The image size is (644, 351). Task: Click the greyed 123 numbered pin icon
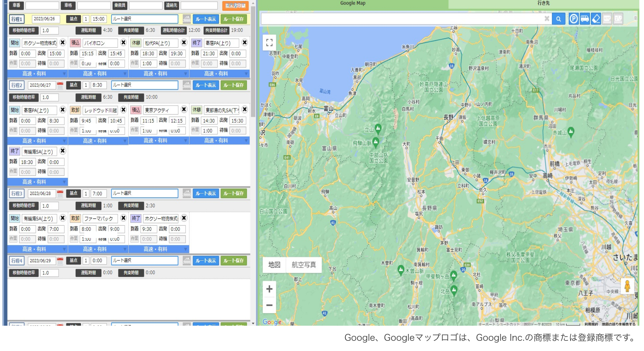tap(618, 19)
